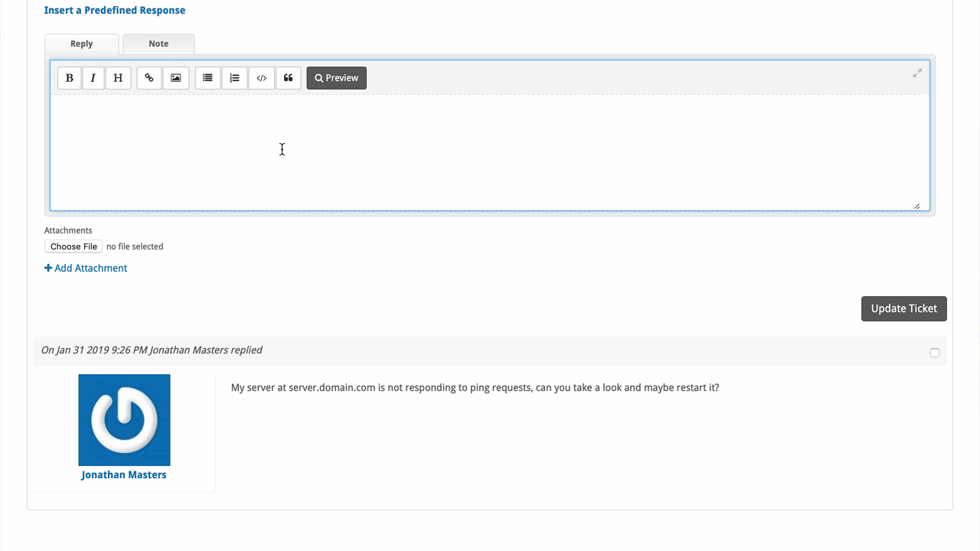Create a numbered ordered list

click(x=234, y=78)
